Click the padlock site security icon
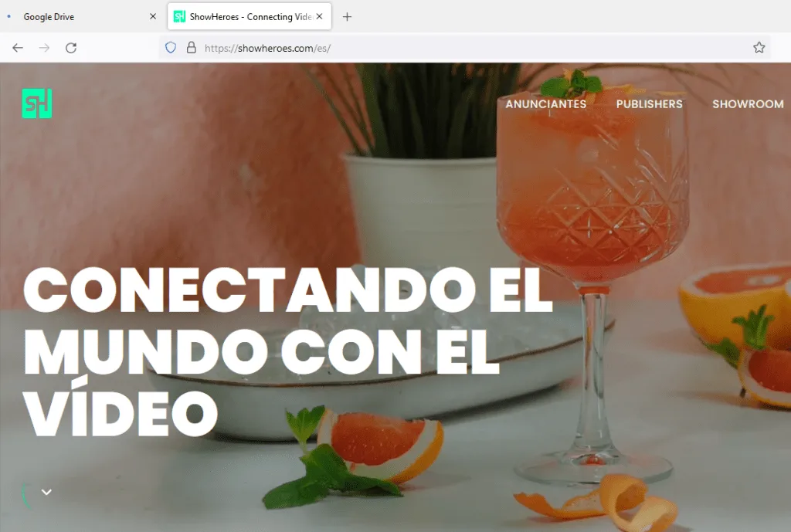The height and width of the screenshot is (532, 791). coord(191,48)
